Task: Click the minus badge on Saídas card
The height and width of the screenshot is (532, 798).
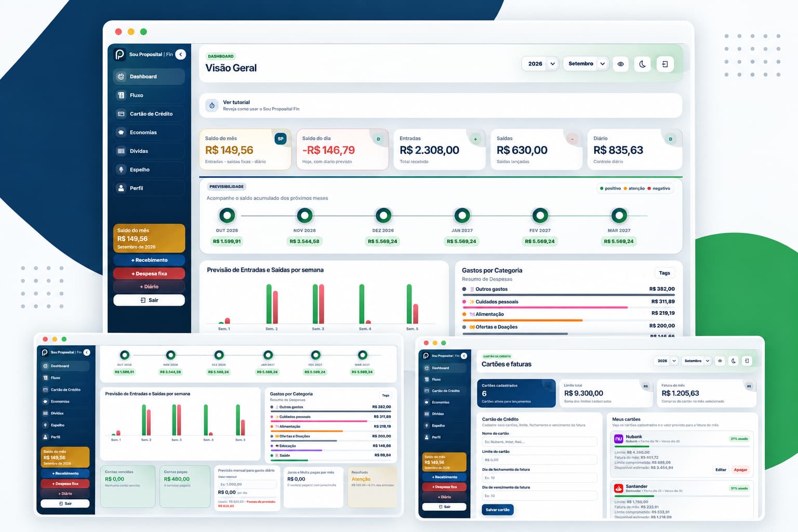Action: click(572, 139)
